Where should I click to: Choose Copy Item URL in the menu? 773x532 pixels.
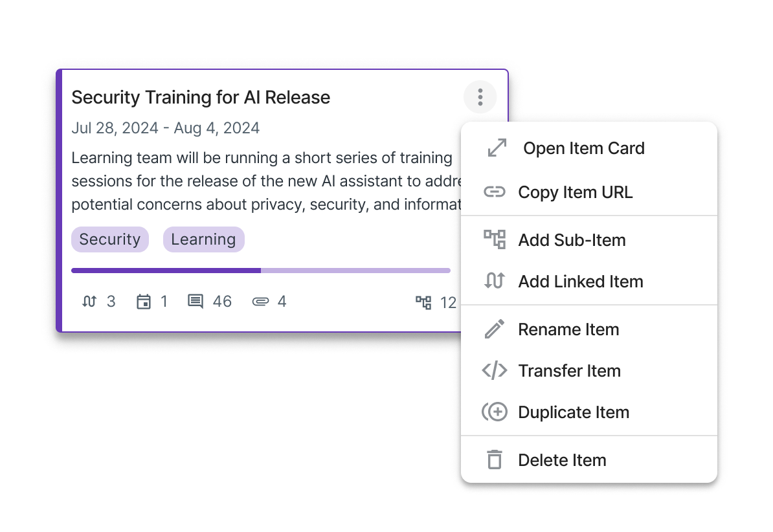[575, 192]
